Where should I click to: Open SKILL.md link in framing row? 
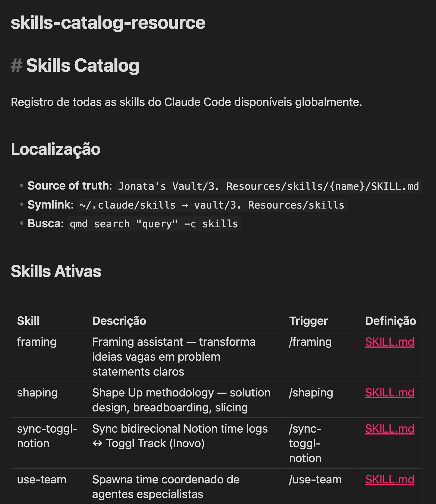[389, 342]
